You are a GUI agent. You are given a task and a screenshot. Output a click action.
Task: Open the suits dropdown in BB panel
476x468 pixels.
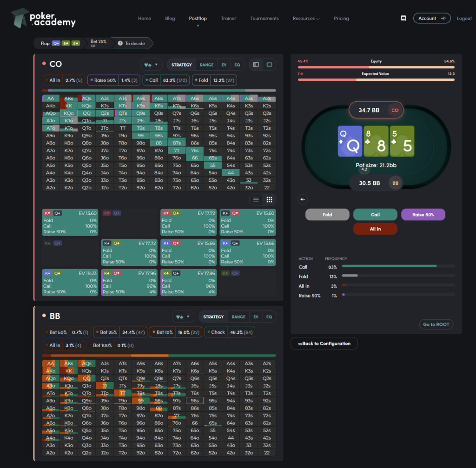[183, 317]
